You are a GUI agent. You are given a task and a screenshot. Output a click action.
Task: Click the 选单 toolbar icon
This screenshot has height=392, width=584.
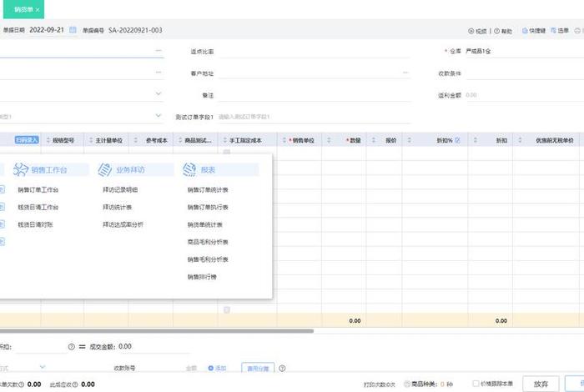[x=553, y=31]
